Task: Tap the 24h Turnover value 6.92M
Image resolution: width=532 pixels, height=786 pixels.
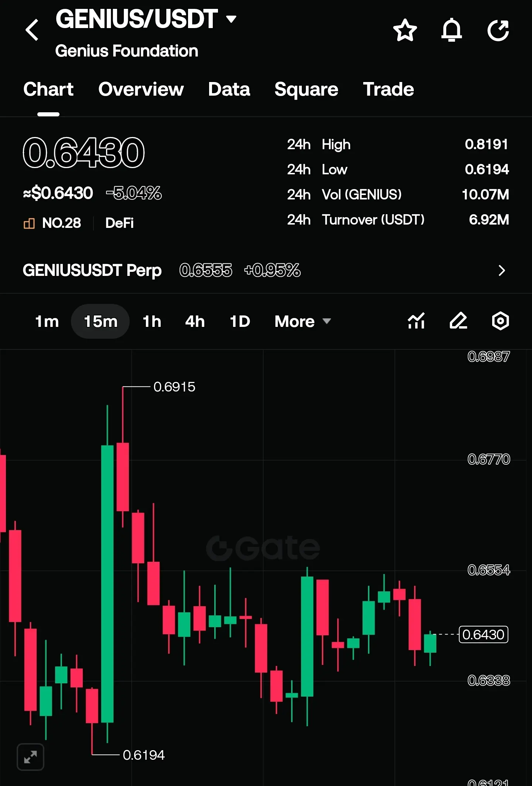Action: (x=489, y=220)
